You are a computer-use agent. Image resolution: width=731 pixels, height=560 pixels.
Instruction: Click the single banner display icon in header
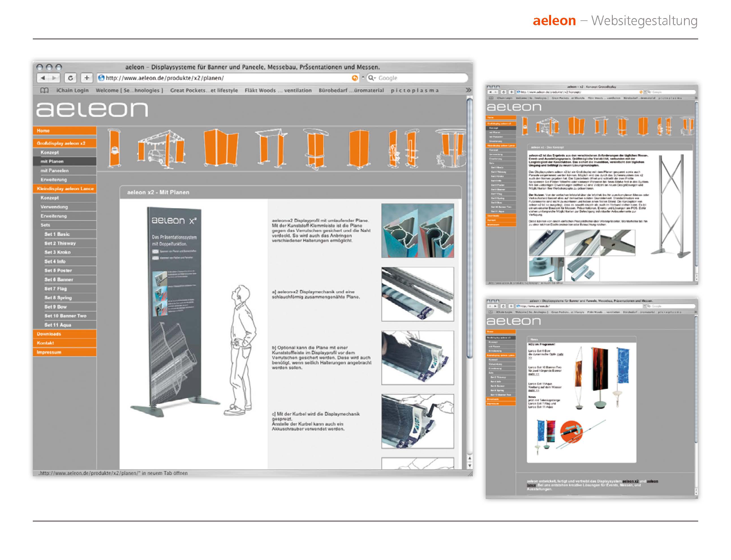[x=114, y=148]
